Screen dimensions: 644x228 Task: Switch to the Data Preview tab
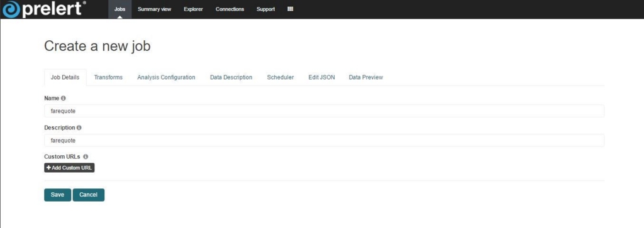[x=366, y=77]
